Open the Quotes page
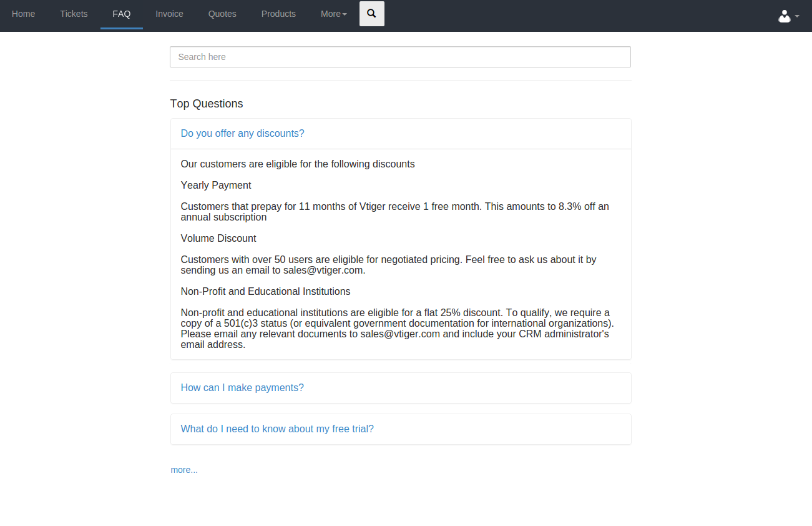 coord(222,14)
